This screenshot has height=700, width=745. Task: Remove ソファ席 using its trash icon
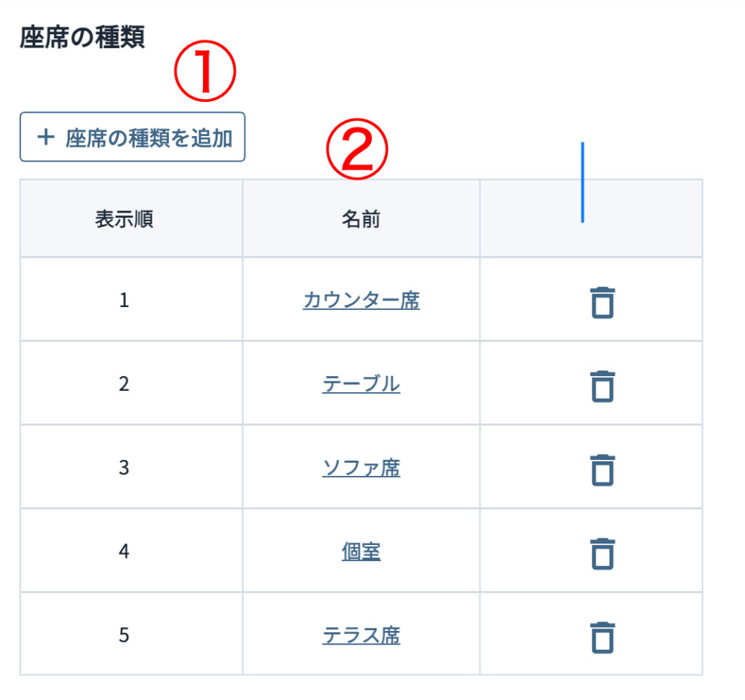pyautogui.click(x=602, y=470)
